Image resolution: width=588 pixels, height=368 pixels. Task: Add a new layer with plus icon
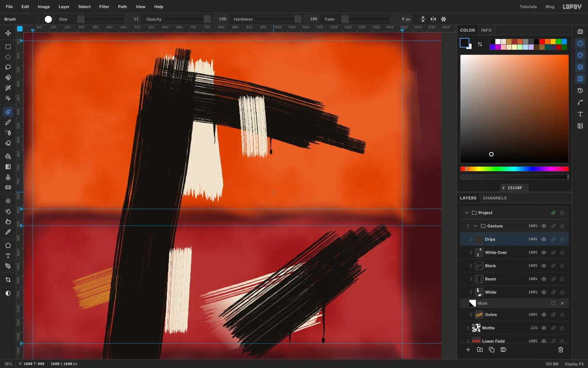point(468,350)
